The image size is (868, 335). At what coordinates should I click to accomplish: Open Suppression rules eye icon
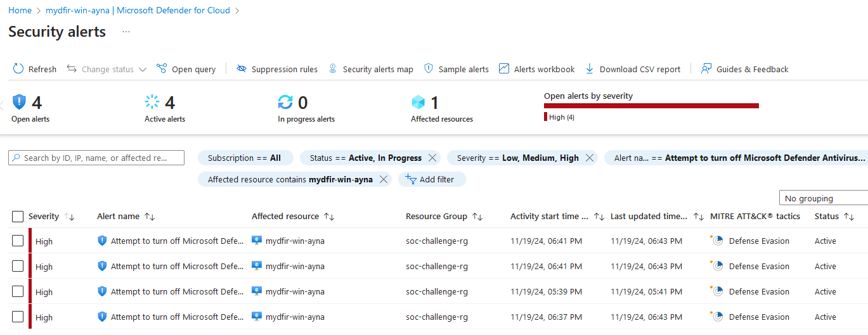(x=241, y=69)
